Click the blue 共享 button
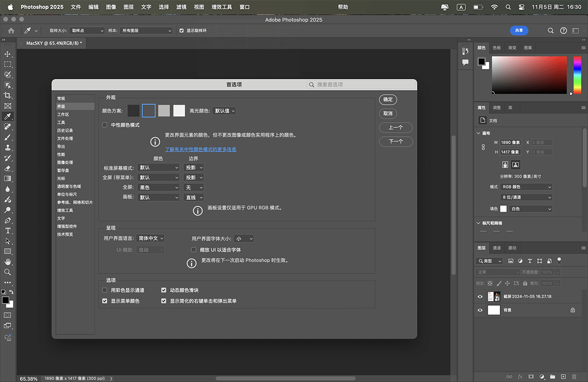 (x=519, y=30)
